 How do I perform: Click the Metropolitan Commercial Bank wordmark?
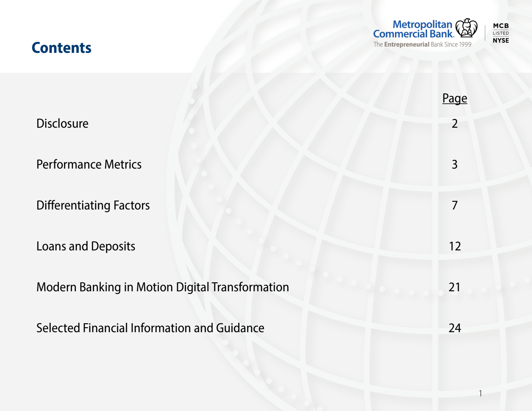(x=413, y=29)
